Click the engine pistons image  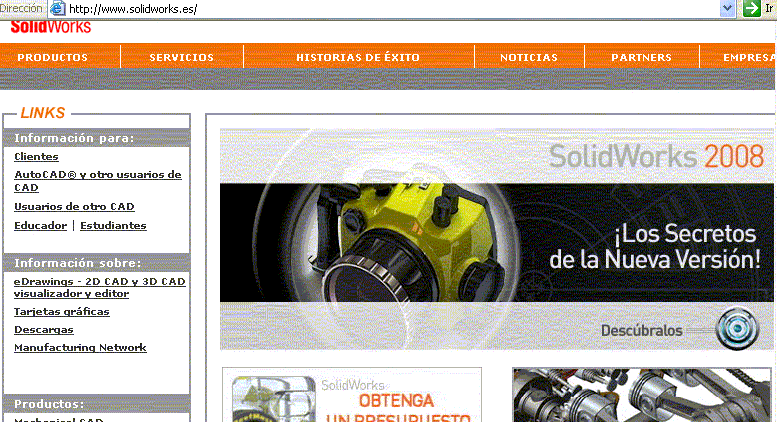642,395
